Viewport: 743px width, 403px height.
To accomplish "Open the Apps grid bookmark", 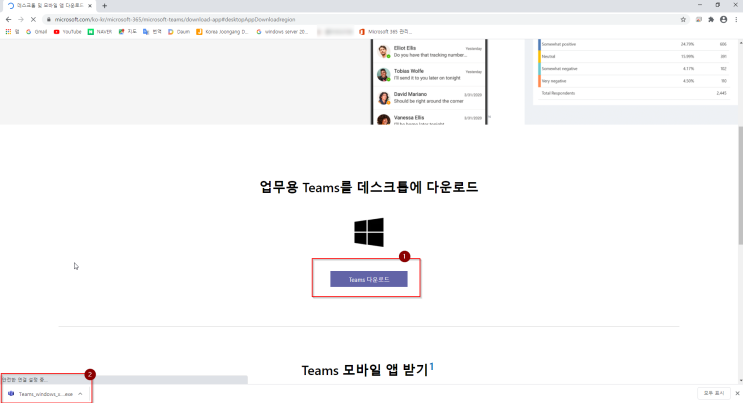I will point(12,32).
